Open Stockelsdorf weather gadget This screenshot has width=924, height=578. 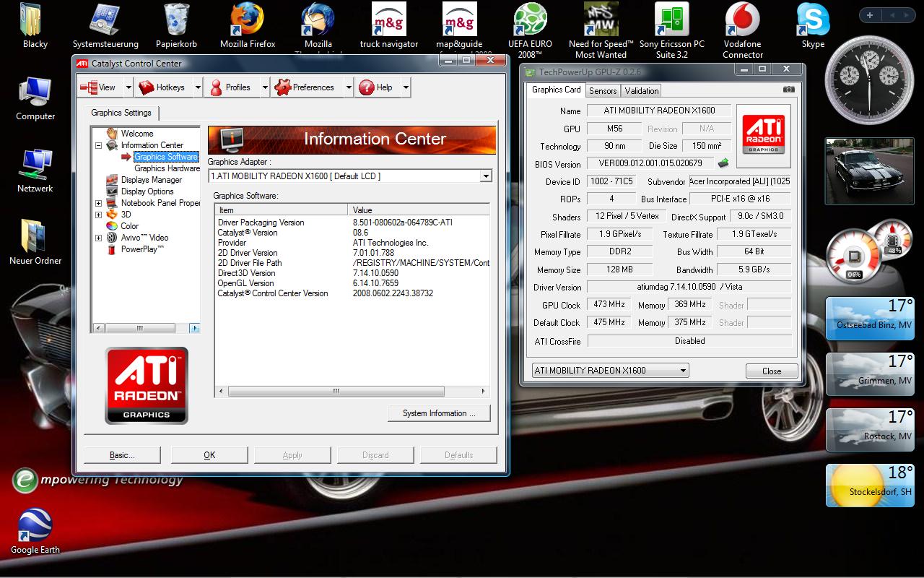pos(870,485)
